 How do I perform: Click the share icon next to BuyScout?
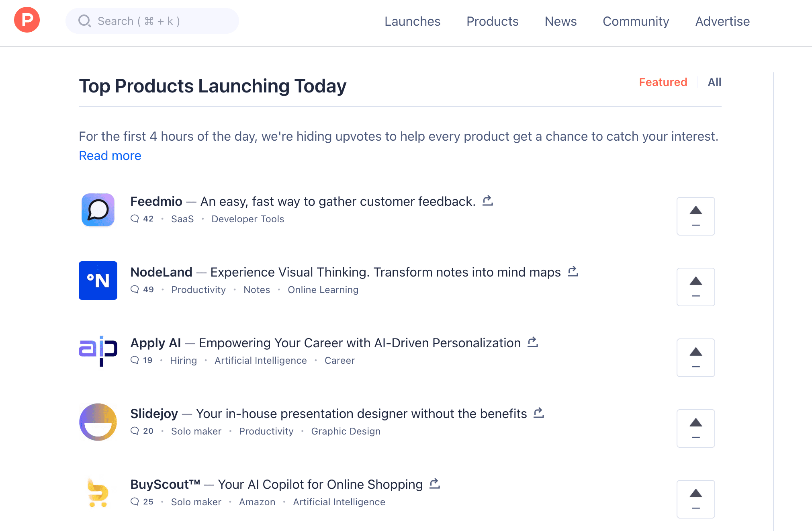coord(435,484)
